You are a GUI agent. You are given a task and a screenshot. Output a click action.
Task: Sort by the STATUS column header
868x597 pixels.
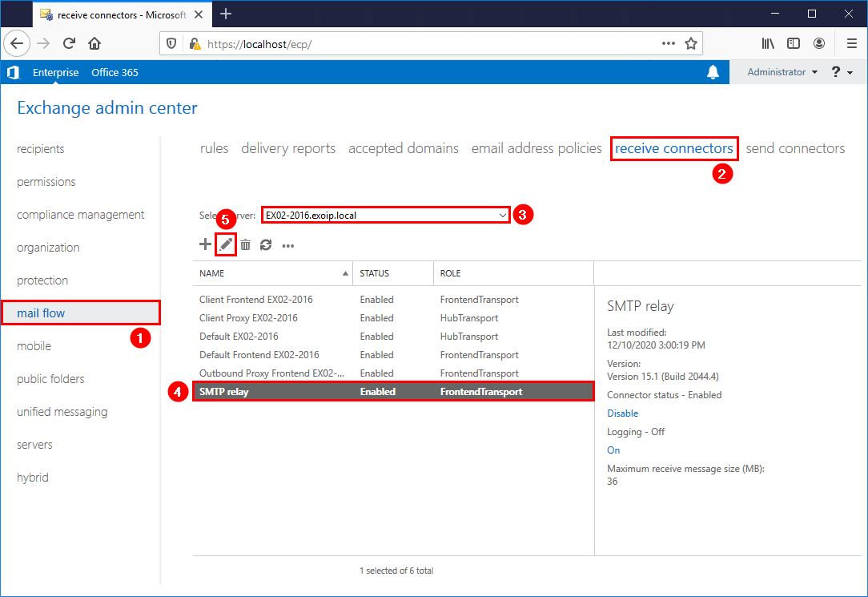393,273
